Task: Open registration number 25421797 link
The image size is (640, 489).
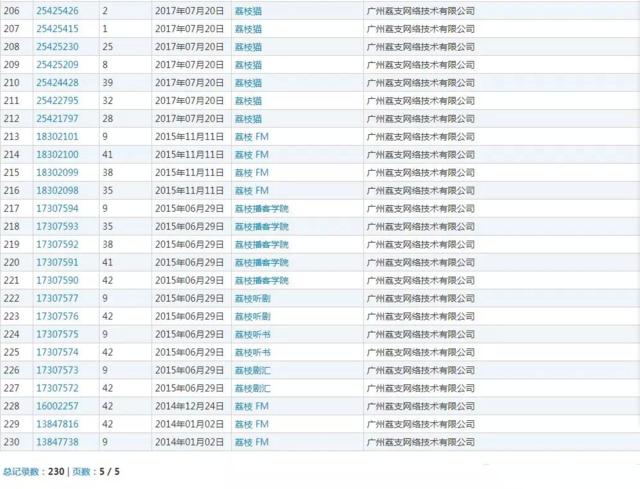Action: pyautogui.click(x=58, y=119)
